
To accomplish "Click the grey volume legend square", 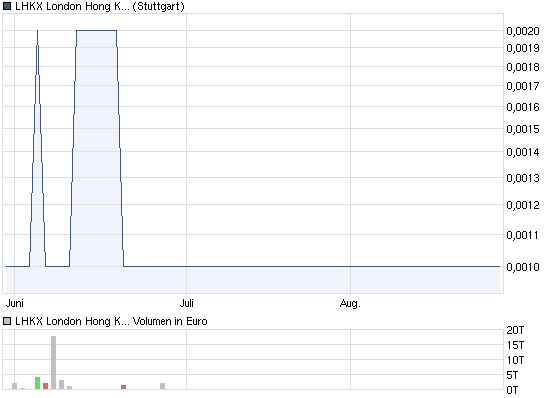I will click(7, 321).
